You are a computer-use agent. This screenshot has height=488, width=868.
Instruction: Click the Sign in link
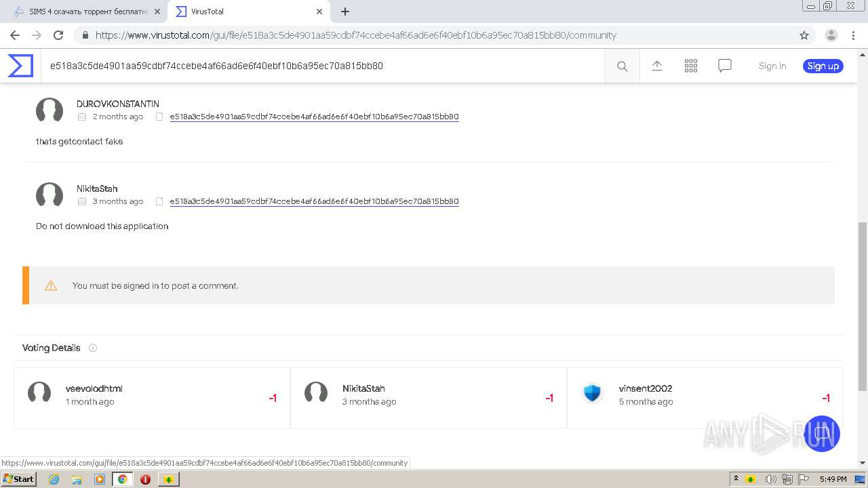click(x=772, y=66)
